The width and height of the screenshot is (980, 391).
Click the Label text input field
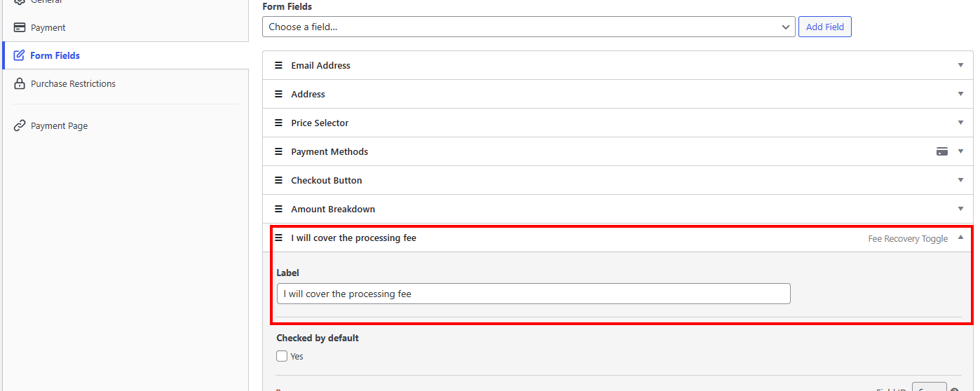pyautogui.click(x=533, y=294)
